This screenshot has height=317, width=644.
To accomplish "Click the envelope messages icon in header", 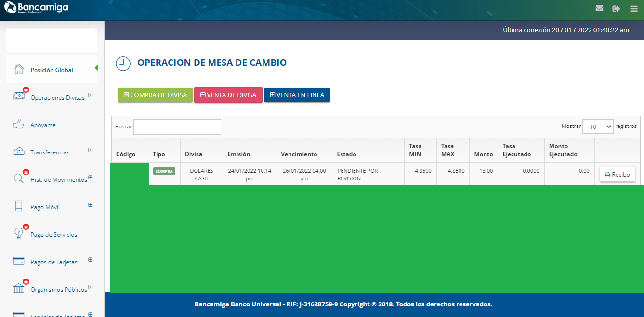I will tap(599, 8).
